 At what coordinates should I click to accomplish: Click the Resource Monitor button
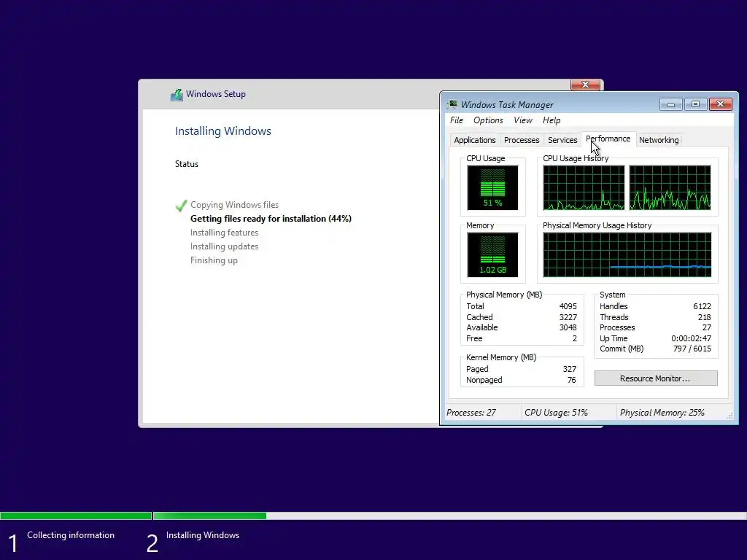pos(656,378)
